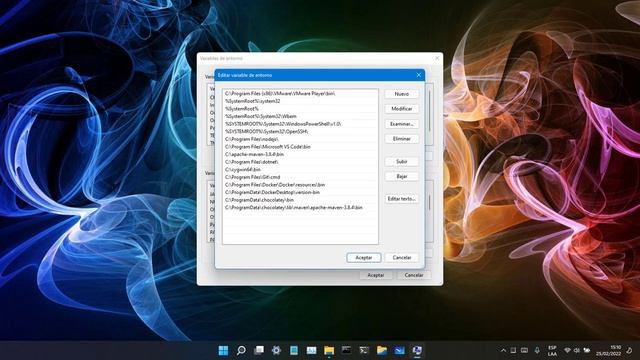Screen dimensions: 640x360
Task: Select C:\ProgramData\chocolatey\bin entry
Action: click(300, 200)
